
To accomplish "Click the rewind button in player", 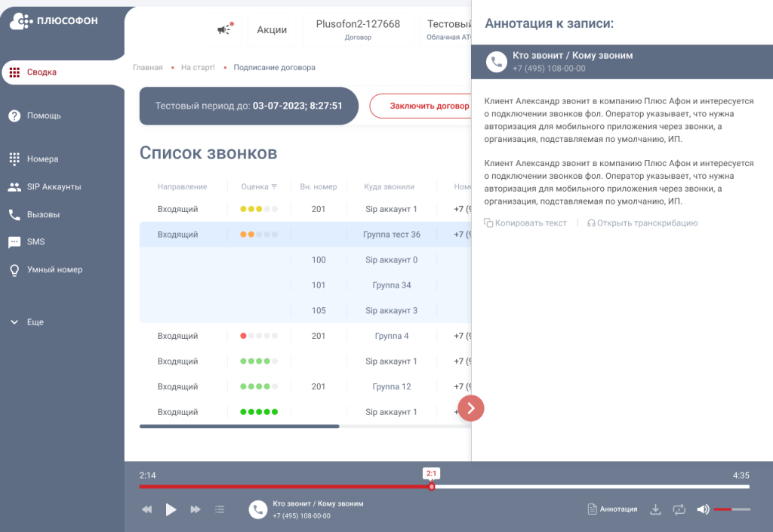I will point(147,509).
